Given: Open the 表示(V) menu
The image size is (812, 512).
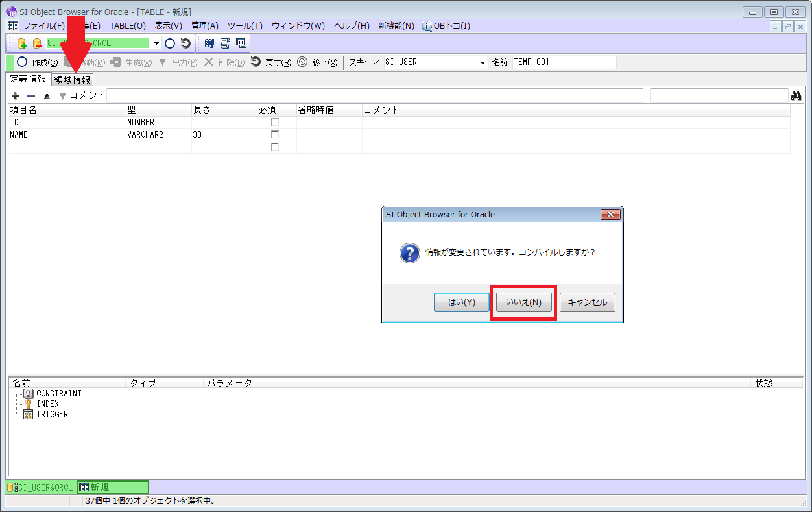Looking at the screenshot, I should pyautogui.click(x=169, y=26).
